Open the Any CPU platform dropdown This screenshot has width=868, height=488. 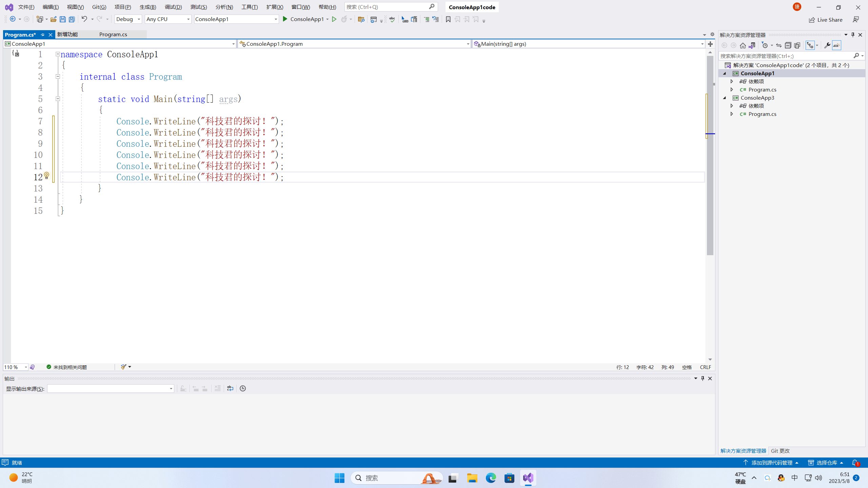point(168,19)
